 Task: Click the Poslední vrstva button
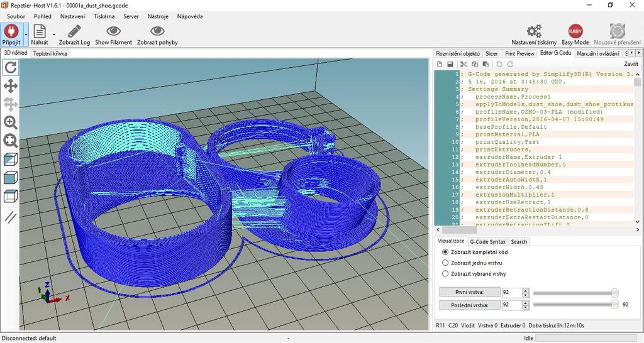click(469, 305)
